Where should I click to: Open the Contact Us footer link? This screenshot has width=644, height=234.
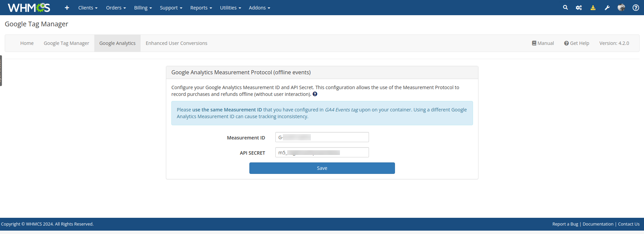coord(629,224)
